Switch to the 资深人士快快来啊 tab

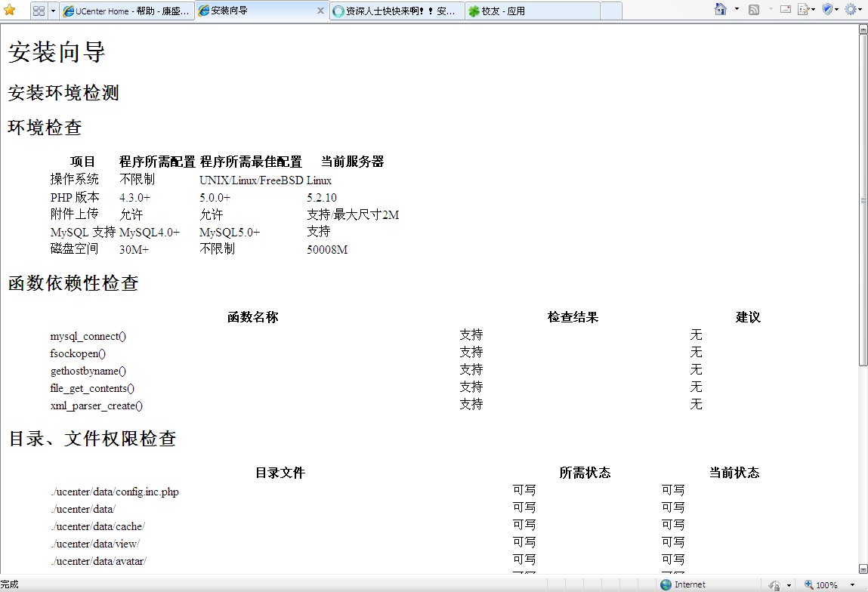point(397,11)
